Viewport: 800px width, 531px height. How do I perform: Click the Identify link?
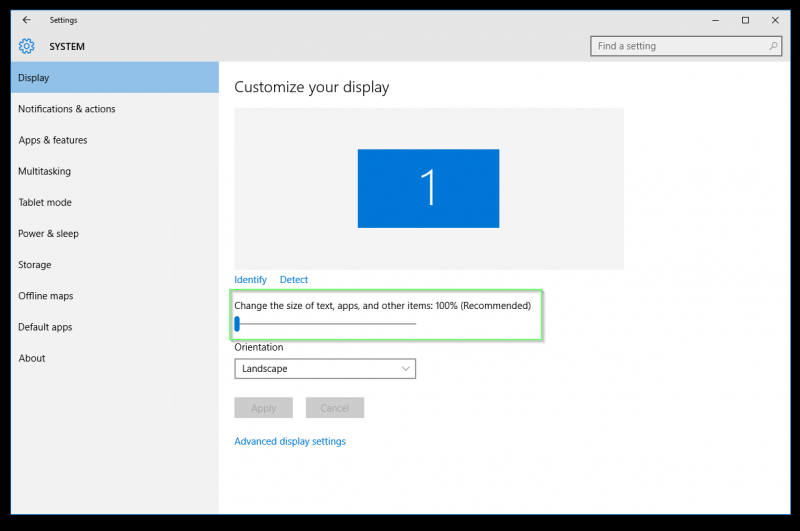point(251,280)
